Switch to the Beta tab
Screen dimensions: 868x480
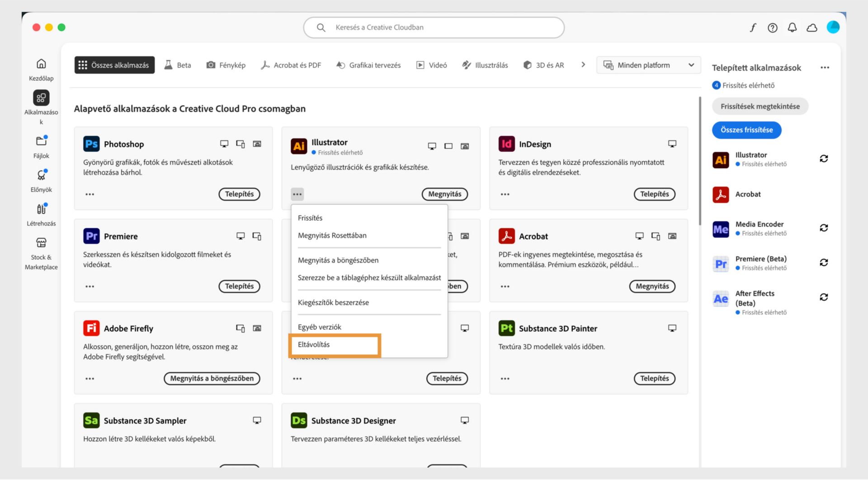(x=178, y=65)
